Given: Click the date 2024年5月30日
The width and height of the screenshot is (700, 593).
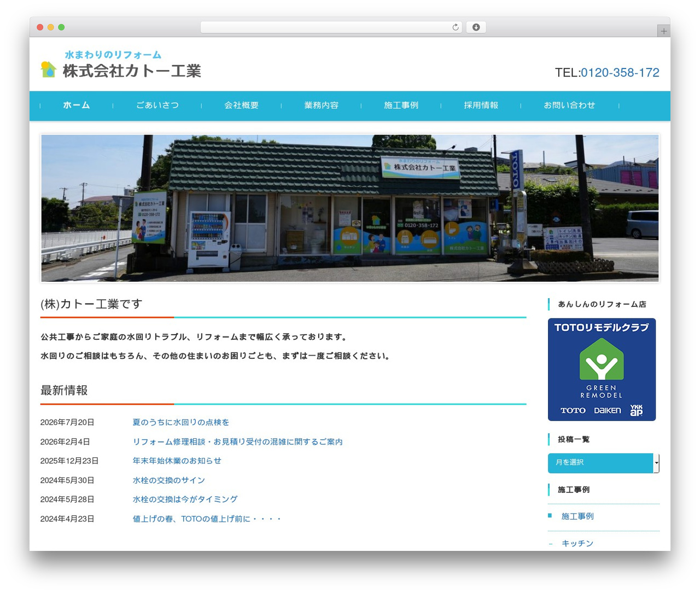Looking at the screenshot, I should [67, 480].
